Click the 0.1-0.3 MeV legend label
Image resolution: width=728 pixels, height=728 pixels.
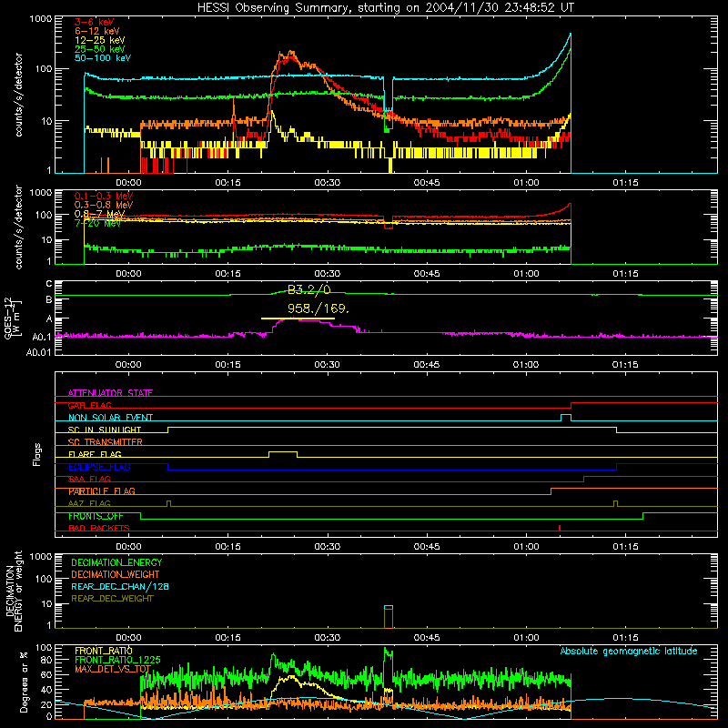click(x=104, y=196)
